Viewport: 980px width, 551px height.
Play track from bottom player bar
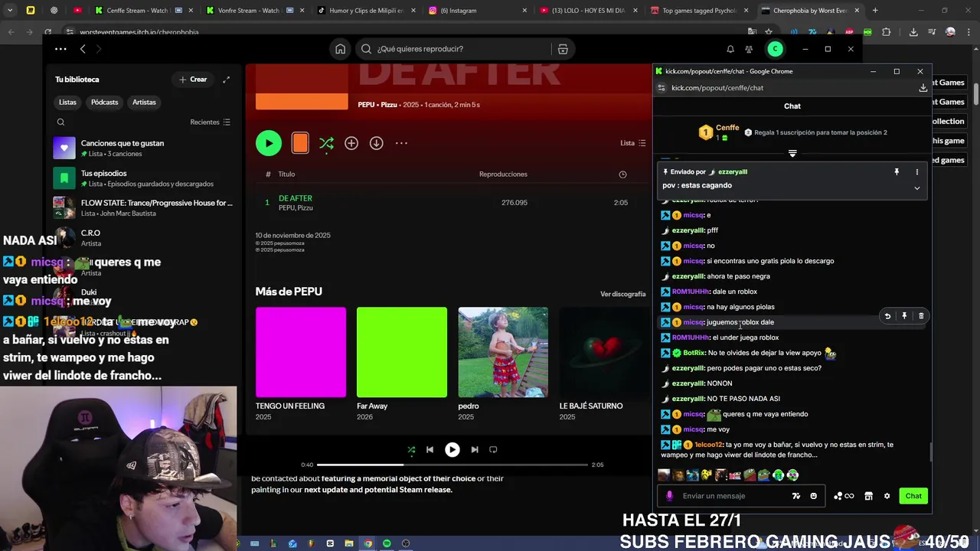tap(452, 450)
